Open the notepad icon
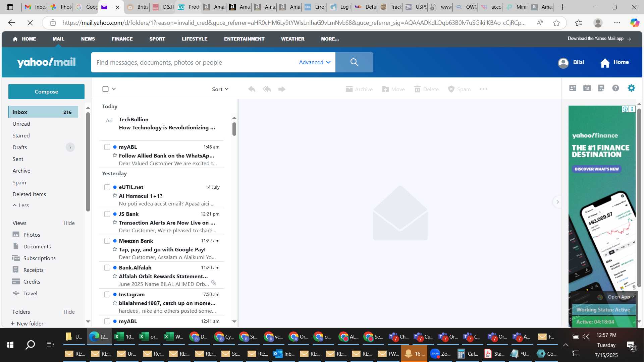This screenshot has height=362, width=644. [601, 88]
